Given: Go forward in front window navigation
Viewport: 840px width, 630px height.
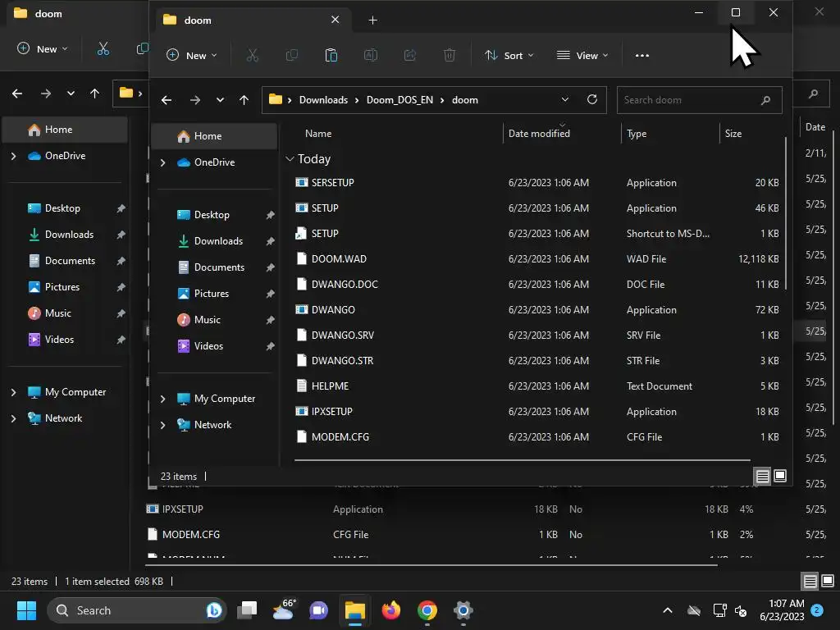Looking at the screenshot, I should (x=195, y=100).
